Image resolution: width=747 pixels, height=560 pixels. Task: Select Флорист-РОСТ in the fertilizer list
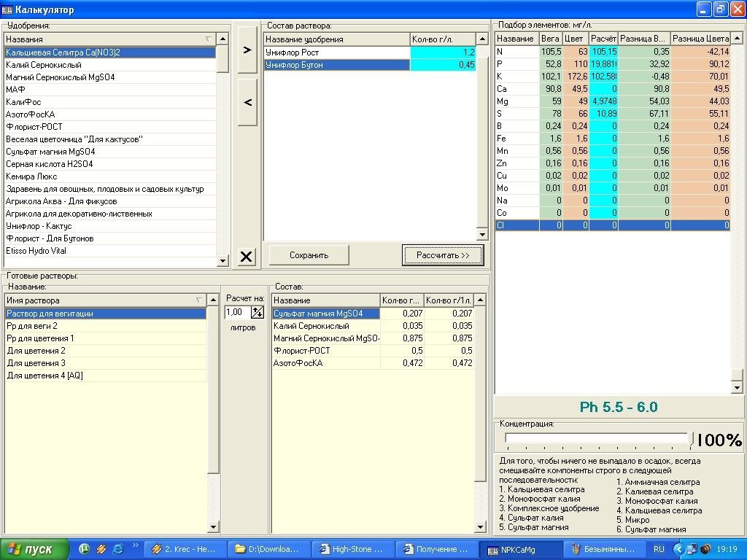click(x=110, y=127)
